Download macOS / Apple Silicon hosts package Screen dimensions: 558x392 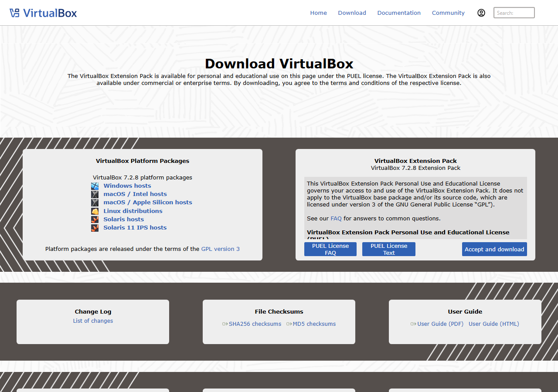click(148, 202)
